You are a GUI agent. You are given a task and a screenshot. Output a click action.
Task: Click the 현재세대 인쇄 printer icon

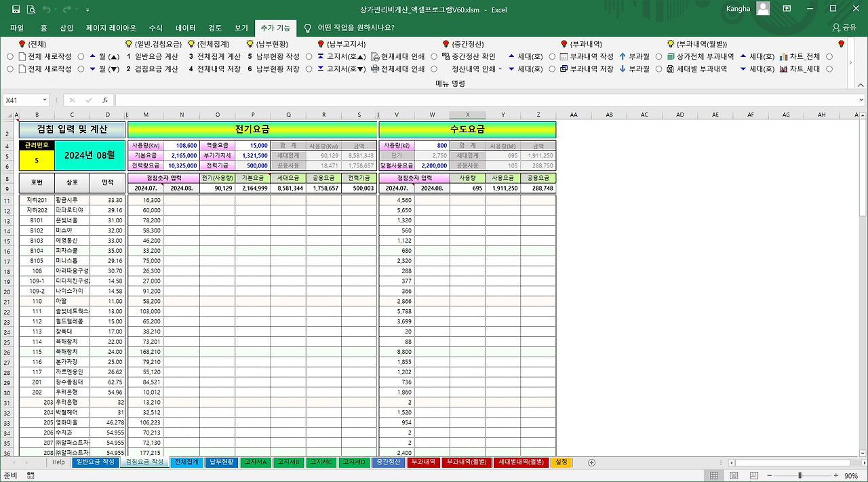pos(375,56)
